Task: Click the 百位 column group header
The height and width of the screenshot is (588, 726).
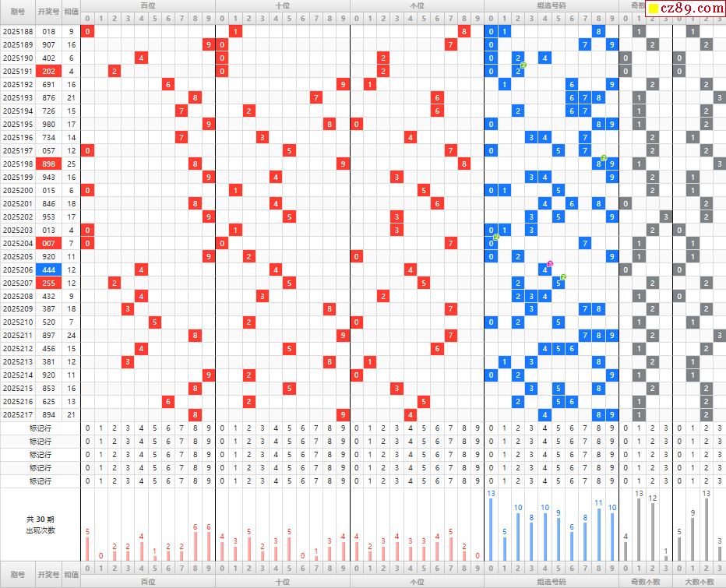Action: (148, 5)
